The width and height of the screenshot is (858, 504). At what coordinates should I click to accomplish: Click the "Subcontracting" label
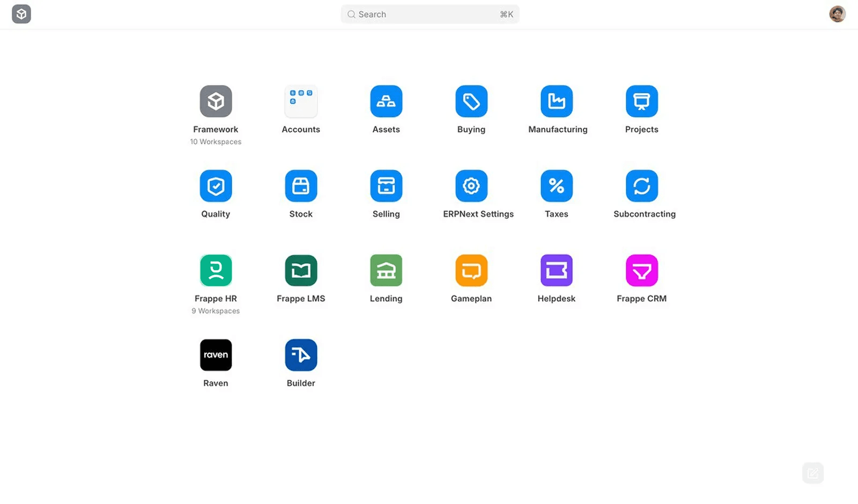(645, 214)
